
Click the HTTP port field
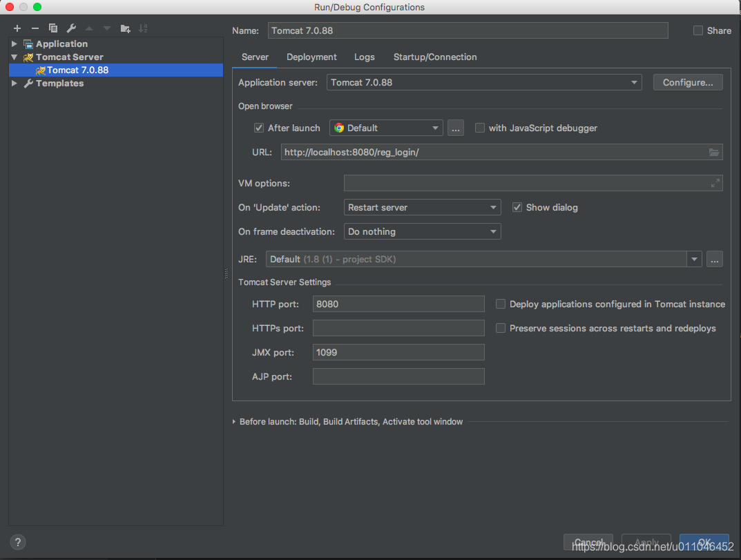tap(398, 304)
